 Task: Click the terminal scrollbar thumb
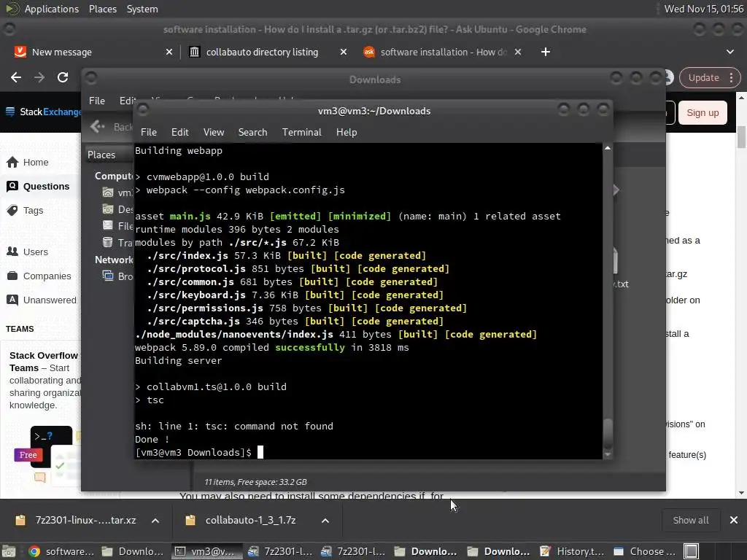coord(608,433)
